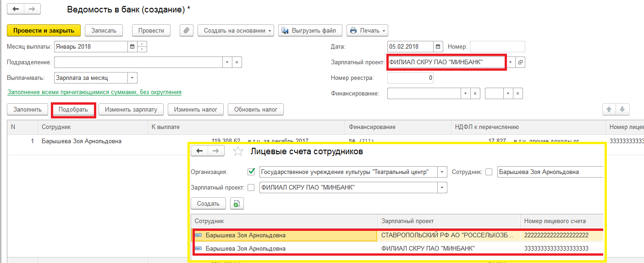Open the second small Финансирование dropdown
Viewport: 644px width, 263px height.
pos(509,93)
